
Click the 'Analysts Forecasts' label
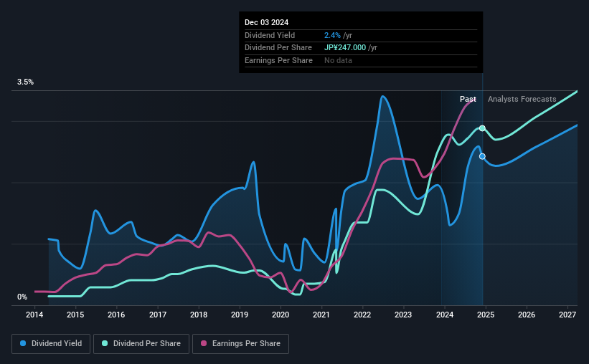(522, 99)
